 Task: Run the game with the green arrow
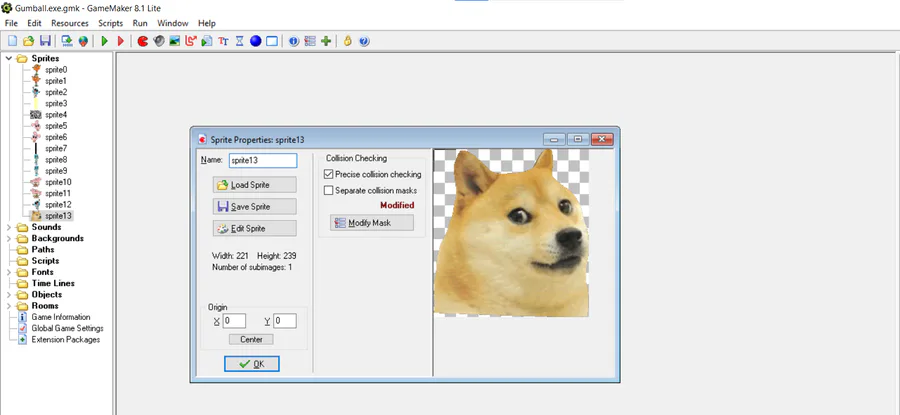[104, 41]
